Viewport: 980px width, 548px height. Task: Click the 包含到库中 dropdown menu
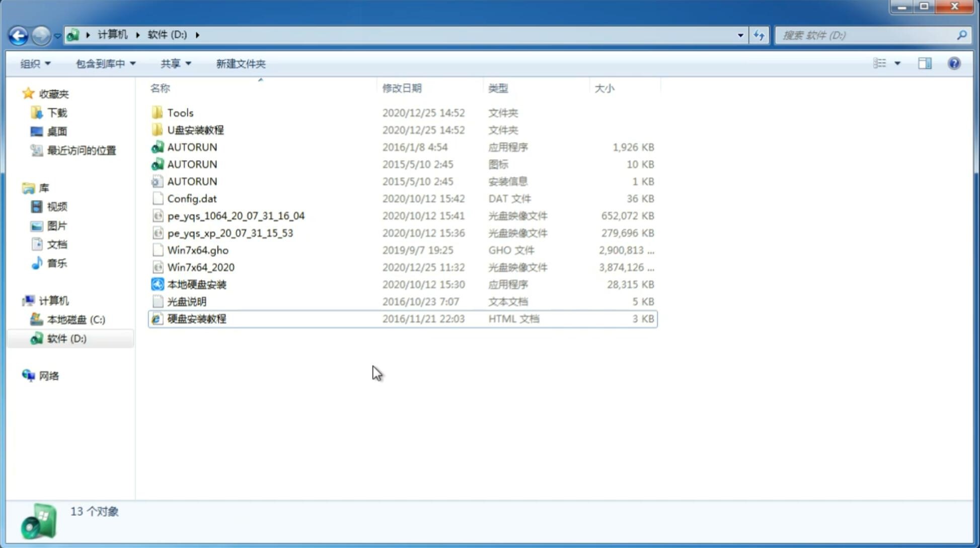pyautogui.click(x=104, y=63)
